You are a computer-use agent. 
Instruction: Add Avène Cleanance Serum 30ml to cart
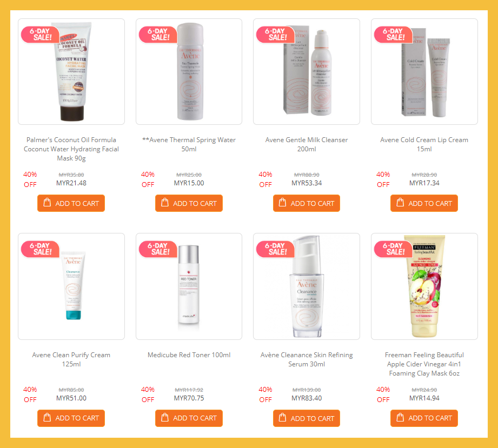coord(307,418)
